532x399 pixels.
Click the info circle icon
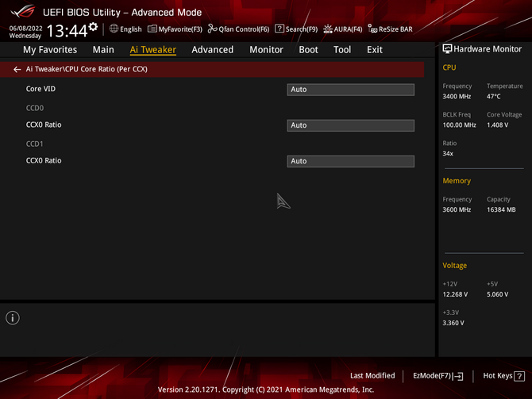13,318
